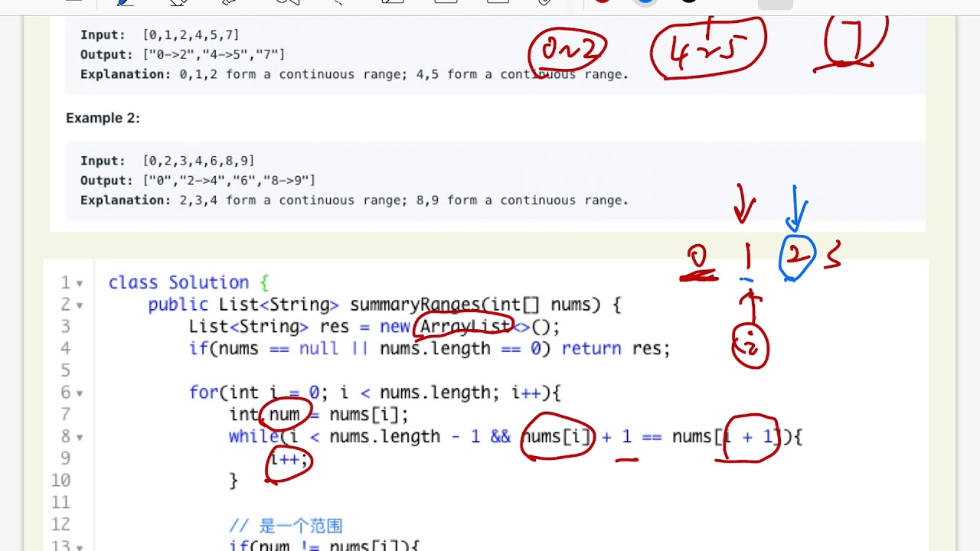Click 'List<String> res = new' code line
This screenshot has height=551, width=980.
[374, 327]
